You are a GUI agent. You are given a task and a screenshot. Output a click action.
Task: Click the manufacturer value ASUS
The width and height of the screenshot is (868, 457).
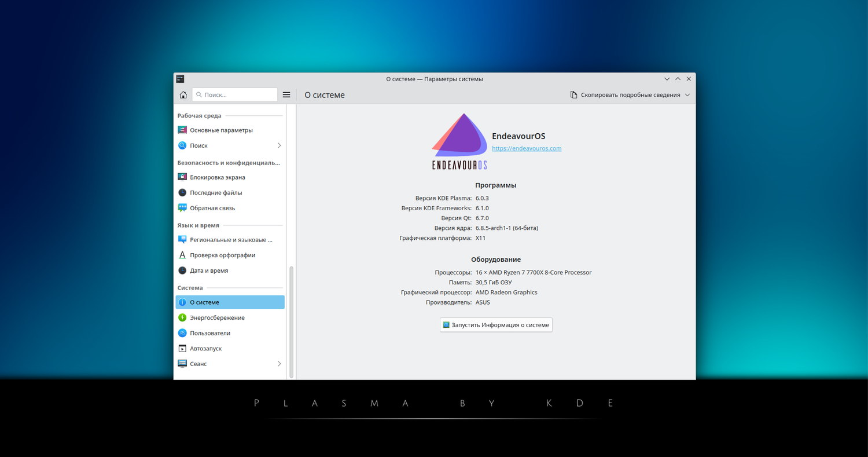tap(483, 302)
